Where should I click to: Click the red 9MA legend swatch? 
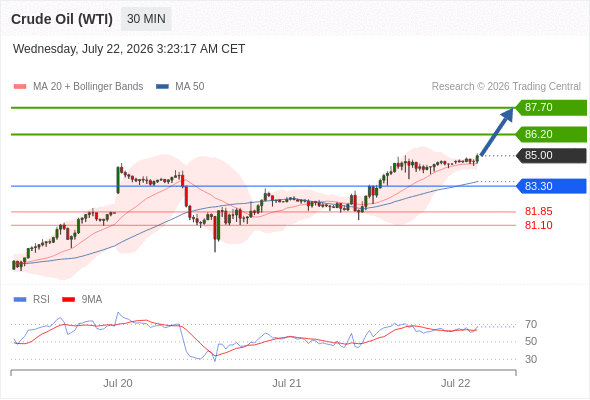coord(68,300)
